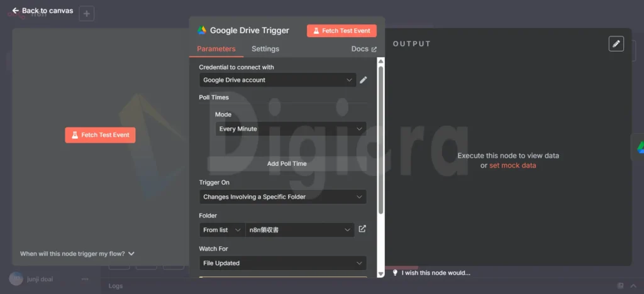644x294 pixels.
Task: Open the Mode dropdown showing Every Minute
Action: (x=291, y=129)
